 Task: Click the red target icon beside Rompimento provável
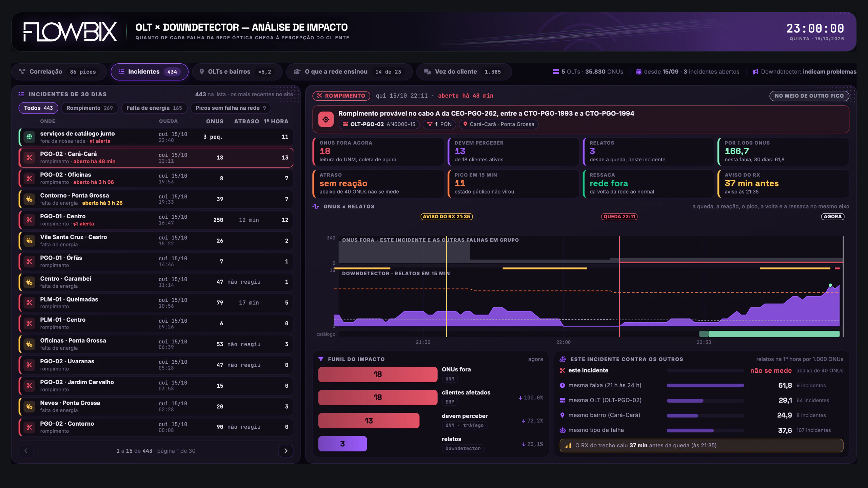[326, 119]
